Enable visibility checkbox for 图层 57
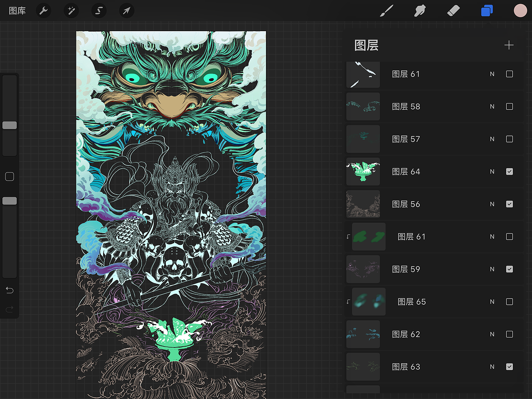The image size is (532, 399). 510,139
